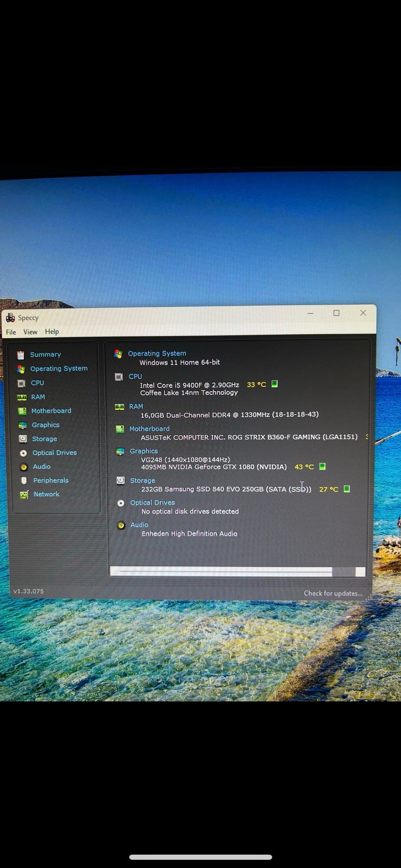Click Operating System heading link in summary

[157, 353]
